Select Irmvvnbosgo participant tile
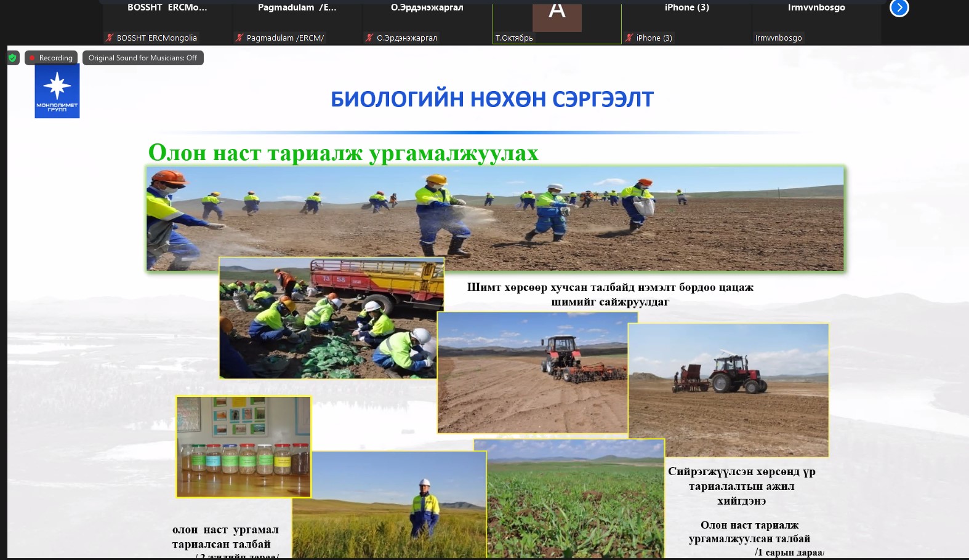Screen dimensions: 969x560 click(816, 22)
